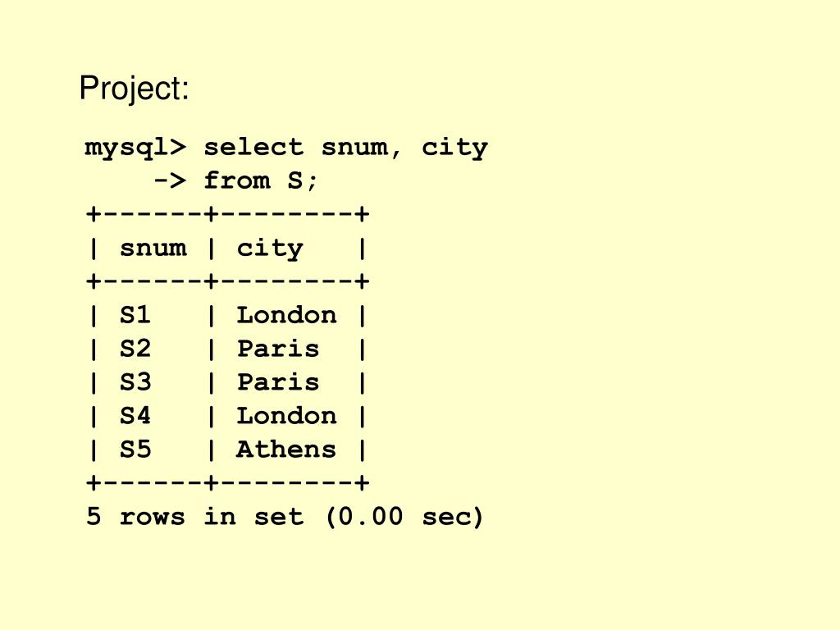This screenshot has width=840, height=630.
Task: Click the city column header
Action: pyautogui.click(x=270, y=249)
